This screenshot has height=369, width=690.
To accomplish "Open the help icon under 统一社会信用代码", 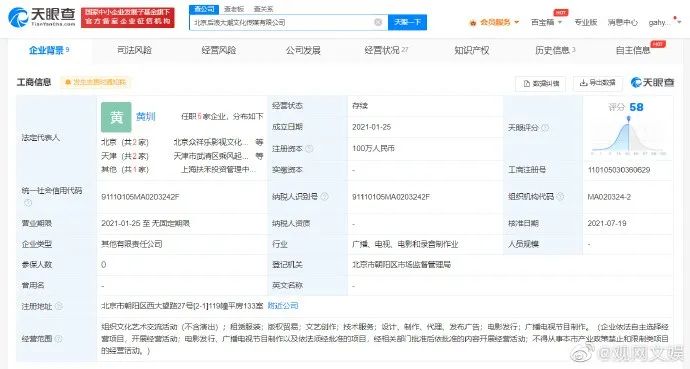I will pos(28,203).
